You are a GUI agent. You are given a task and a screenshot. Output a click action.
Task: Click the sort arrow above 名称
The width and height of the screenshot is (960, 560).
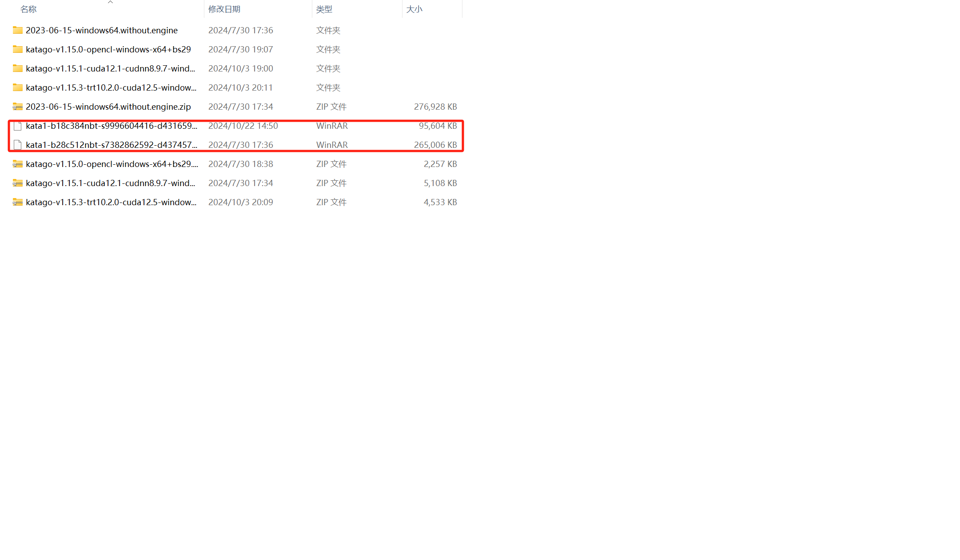[111, 2]
